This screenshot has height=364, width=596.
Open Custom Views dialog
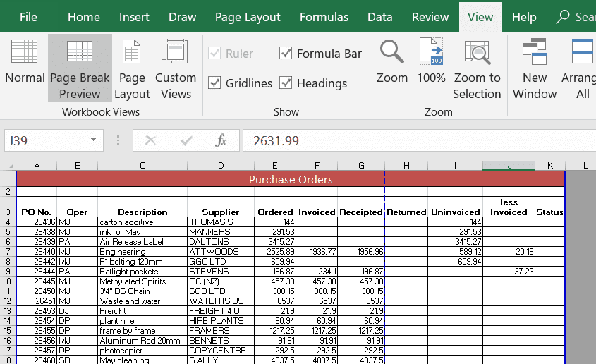point(176,70)
